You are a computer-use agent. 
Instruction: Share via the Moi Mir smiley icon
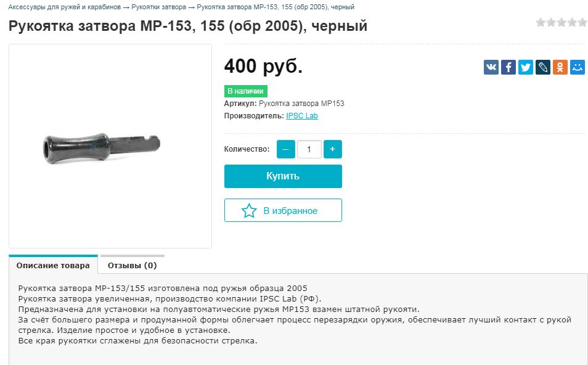coord(577,67)
